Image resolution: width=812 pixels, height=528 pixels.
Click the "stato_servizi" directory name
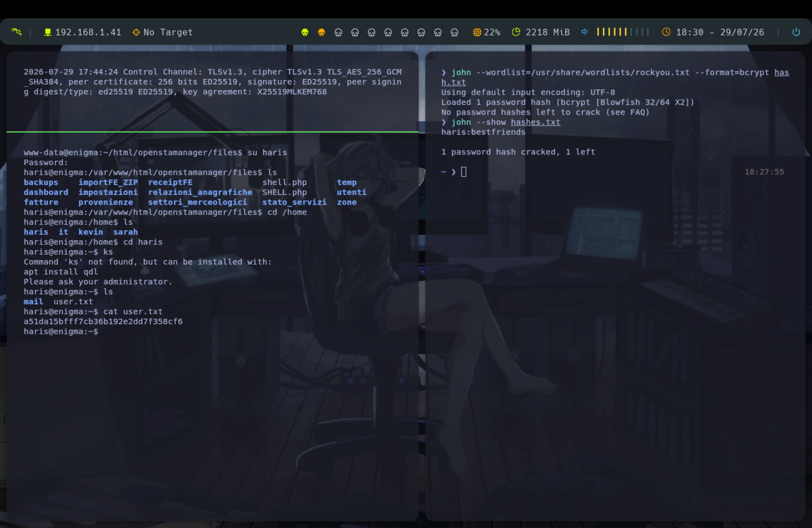click(294, 202)
